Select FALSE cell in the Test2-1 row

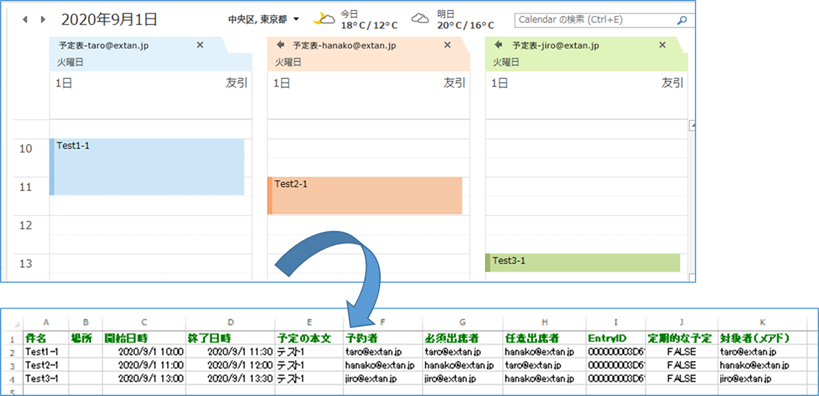coord(682,365)
